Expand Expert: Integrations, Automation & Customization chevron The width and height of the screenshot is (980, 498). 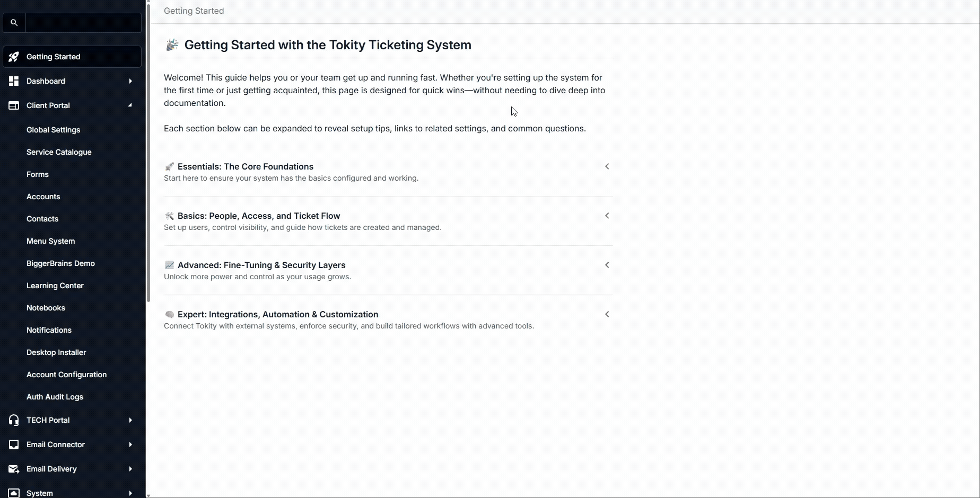[607, 314]
